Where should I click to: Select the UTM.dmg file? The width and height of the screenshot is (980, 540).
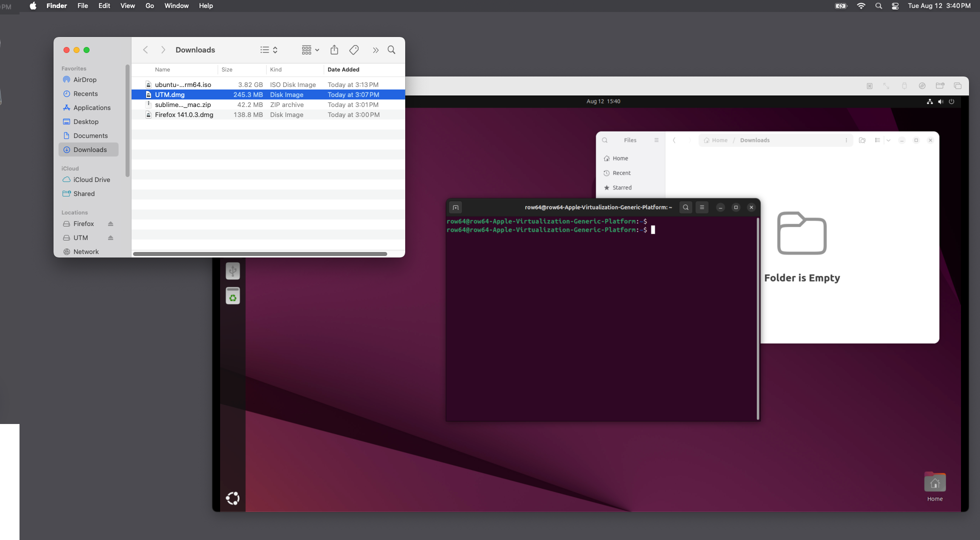pyautogui.click(x=268, y=94)
